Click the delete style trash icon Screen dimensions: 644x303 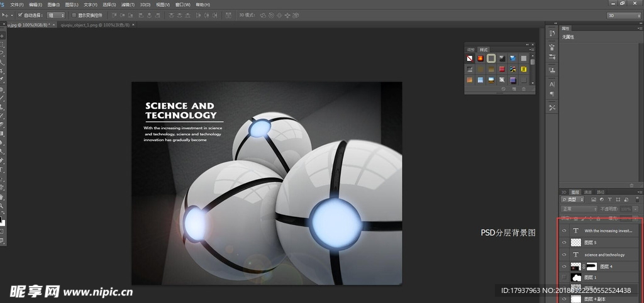(524, 89)
